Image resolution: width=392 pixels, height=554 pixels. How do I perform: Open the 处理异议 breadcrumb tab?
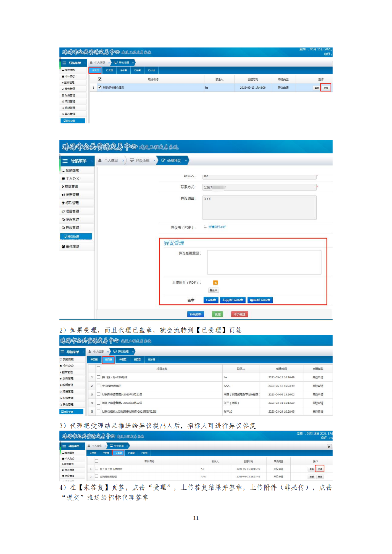click(x=174, y=160)
